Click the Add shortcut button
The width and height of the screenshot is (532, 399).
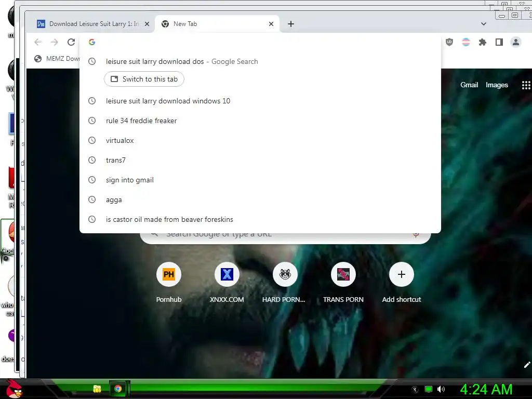point(402,282)
